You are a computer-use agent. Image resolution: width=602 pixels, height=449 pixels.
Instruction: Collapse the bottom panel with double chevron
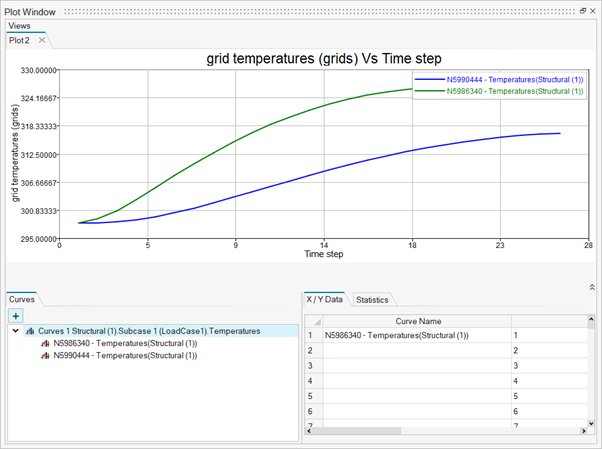[591, 287]
